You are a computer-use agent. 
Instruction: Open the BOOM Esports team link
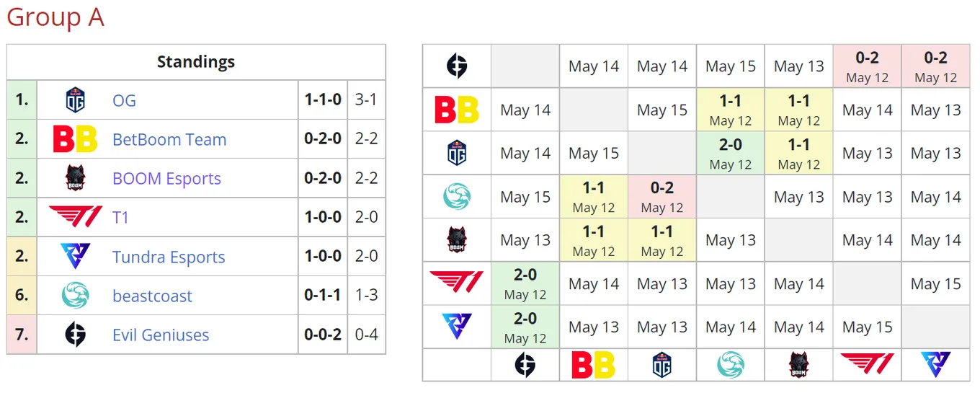point(166,178)
